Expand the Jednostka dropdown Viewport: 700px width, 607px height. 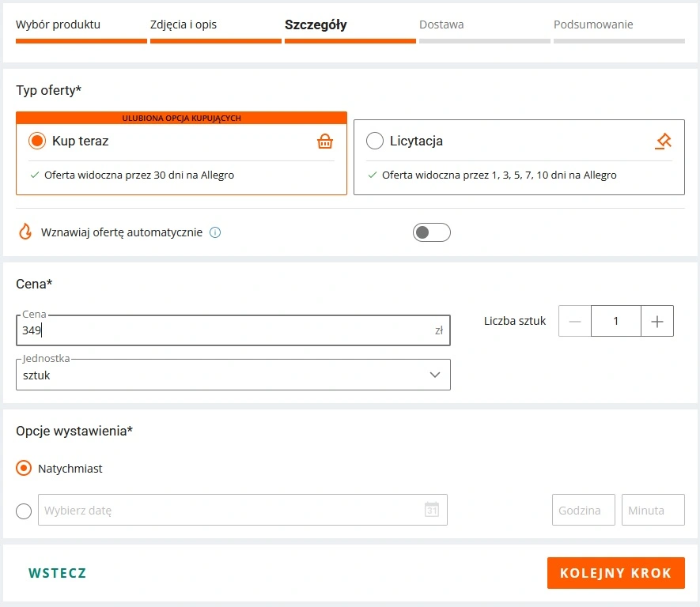tap(233, 375)
